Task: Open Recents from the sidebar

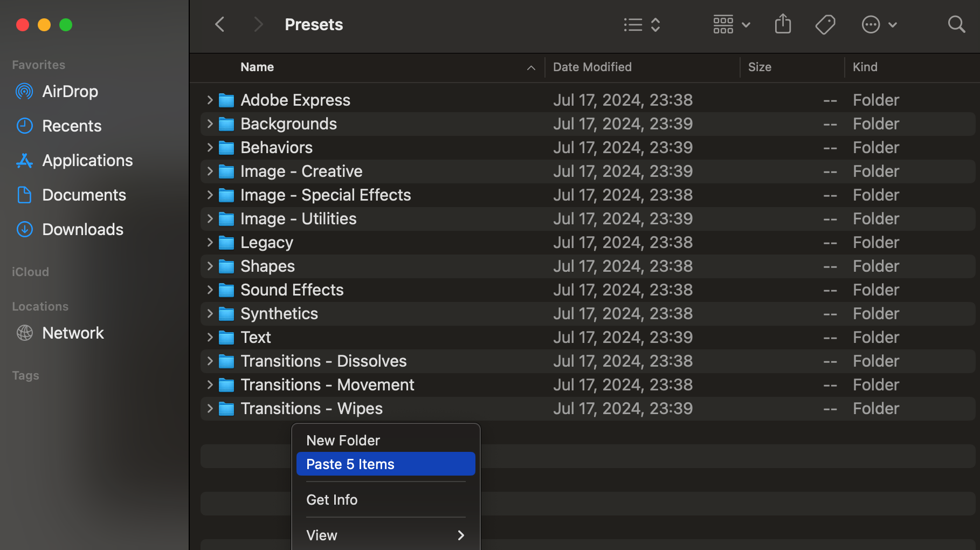Action: point(72,126)
